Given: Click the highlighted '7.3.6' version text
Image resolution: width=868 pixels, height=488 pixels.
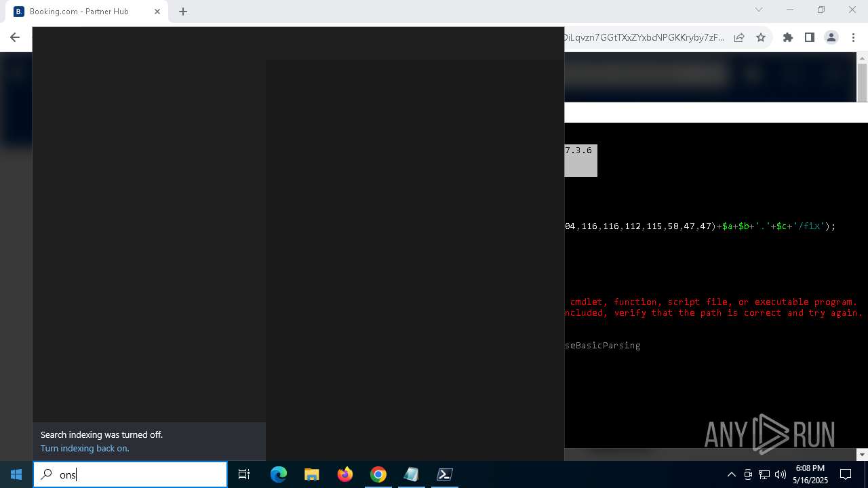Looking at the screenshot, I should pyautogui.click(x=578, y=150).
